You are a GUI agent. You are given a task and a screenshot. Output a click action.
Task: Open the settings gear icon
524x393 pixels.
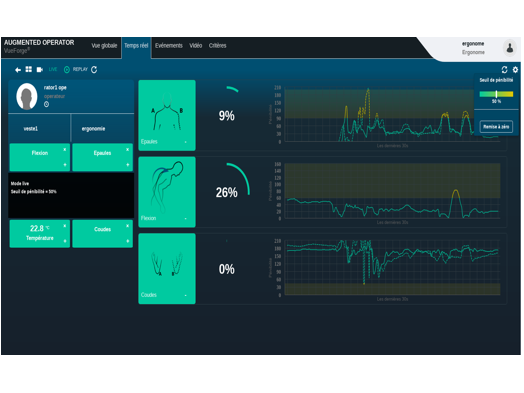click(515, 70)
